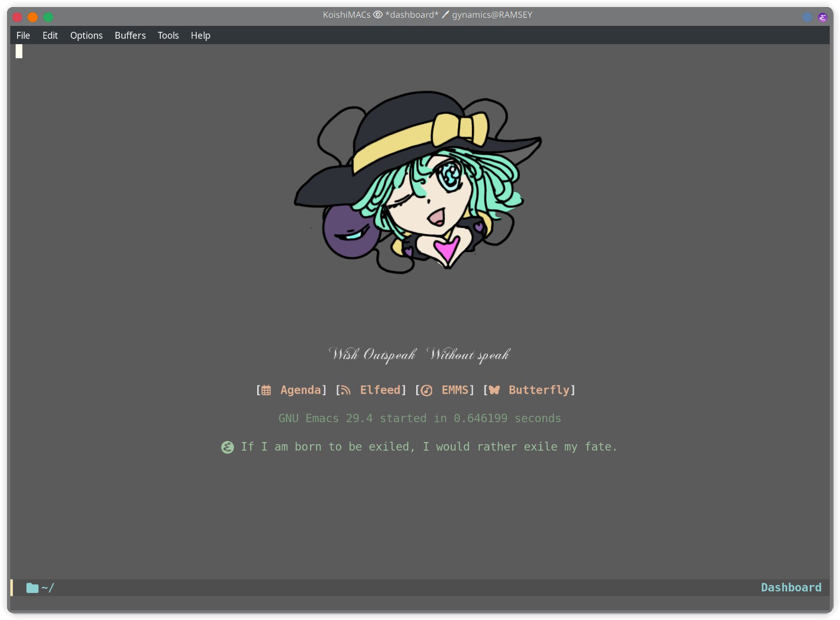840x620 pixels.
Task: Maximize the window with the green button
Action: pos(49,17)
